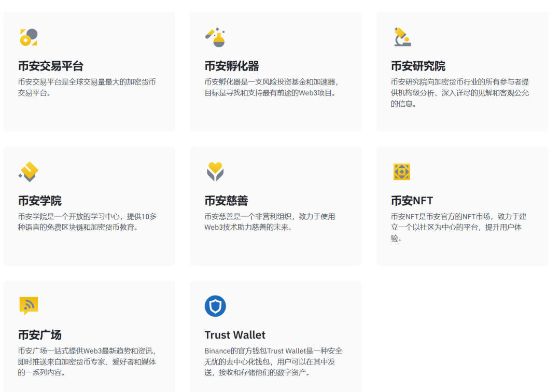
Task: Select the 币安研究院 heading
Action: pyautogui.click(x=418, y=66)
